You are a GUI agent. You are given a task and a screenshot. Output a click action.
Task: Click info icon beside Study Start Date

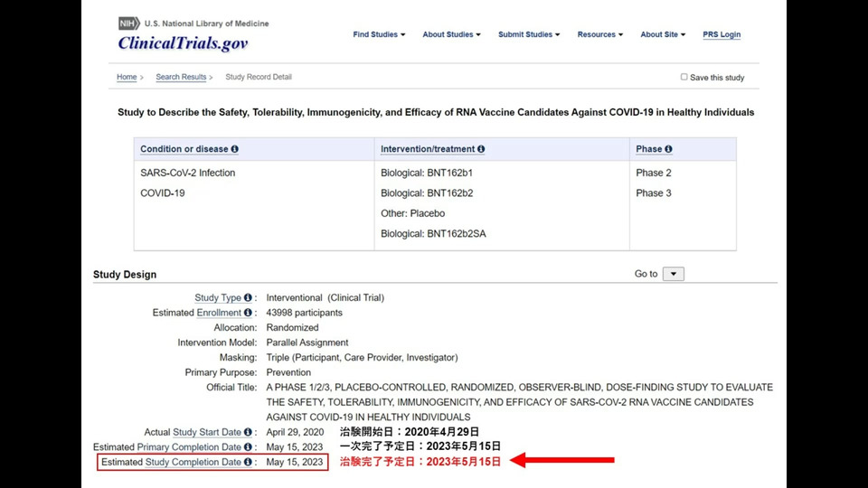pos(248,432)
